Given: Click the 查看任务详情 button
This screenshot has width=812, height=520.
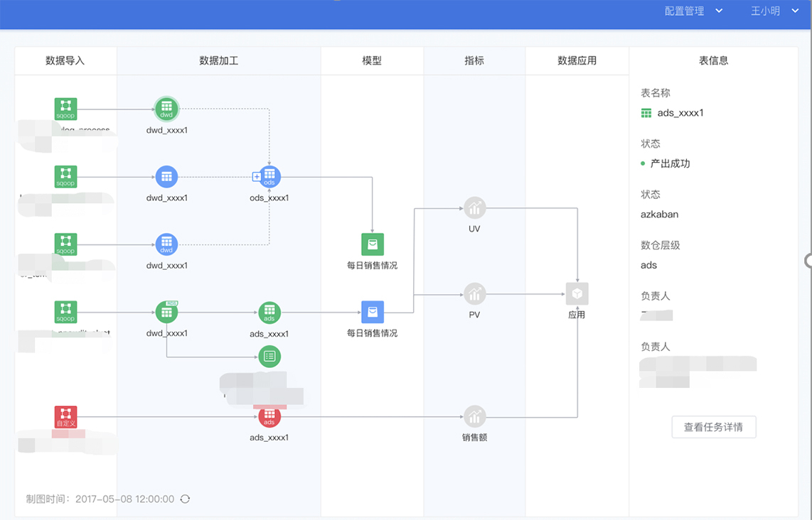Looking at the screenshot, I should click(713, 428).
